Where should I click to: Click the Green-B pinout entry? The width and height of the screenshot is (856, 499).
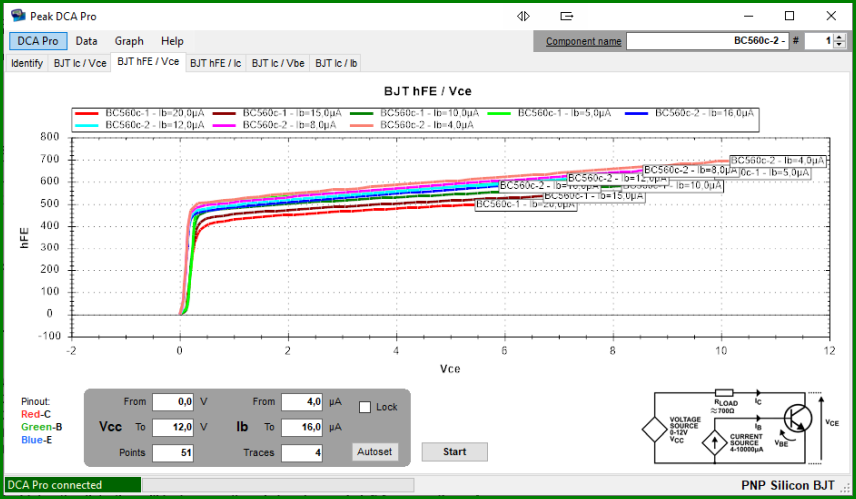click(41, 427)
